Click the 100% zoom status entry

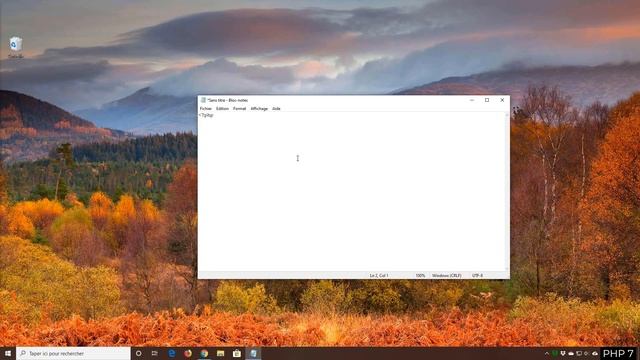tap(420, 276)
